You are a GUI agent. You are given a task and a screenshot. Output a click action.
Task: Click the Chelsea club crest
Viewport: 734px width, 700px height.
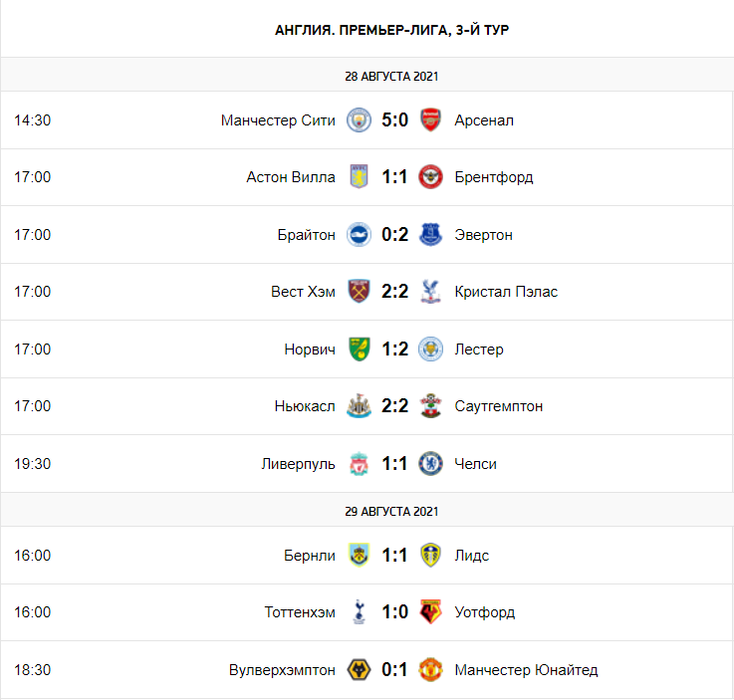tap(430, 464)
